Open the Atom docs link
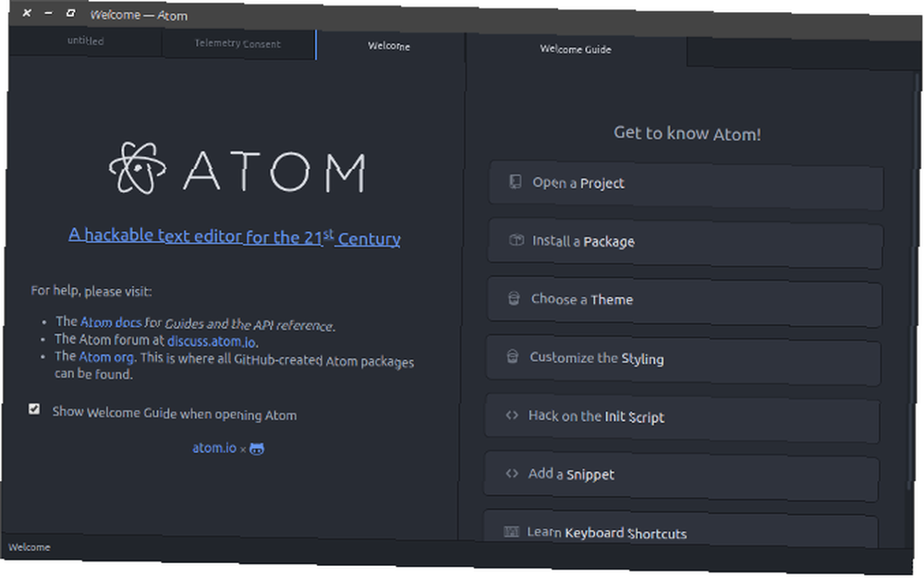 (x=111, y=322)
